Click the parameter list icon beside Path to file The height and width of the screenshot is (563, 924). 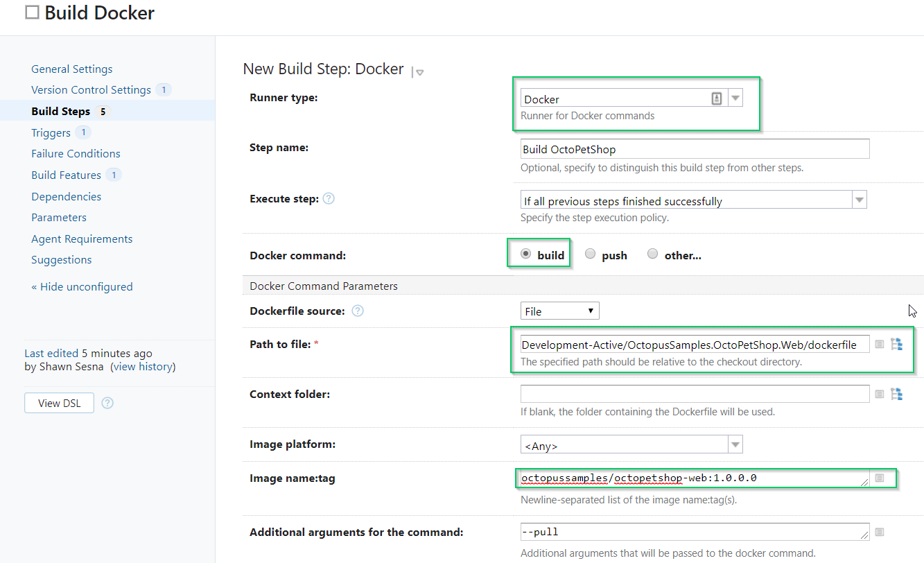[x=879, y=344]
